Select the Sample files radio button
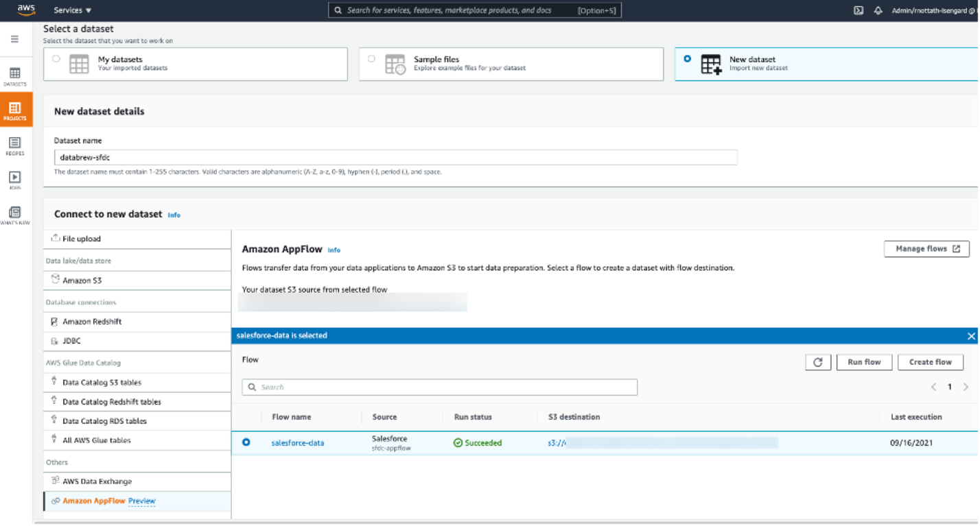 tap(372, 59)
